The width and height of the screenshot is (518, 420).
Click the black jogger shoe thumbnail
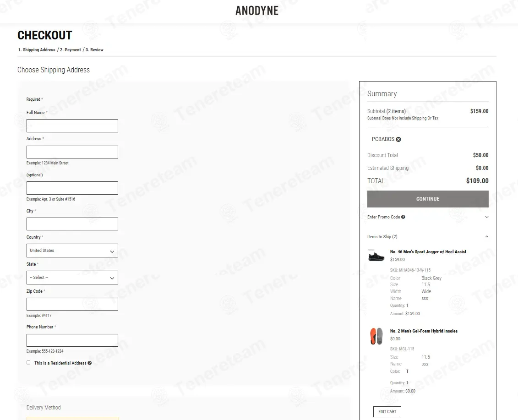pos(376,256)
